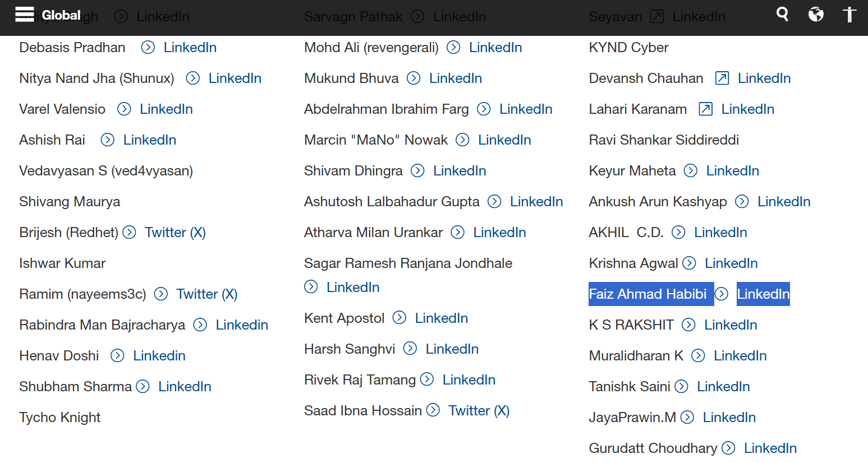Open Mukund Bhuva's LinkedIn link
This screenshot has width=868, height=463.
456,78
